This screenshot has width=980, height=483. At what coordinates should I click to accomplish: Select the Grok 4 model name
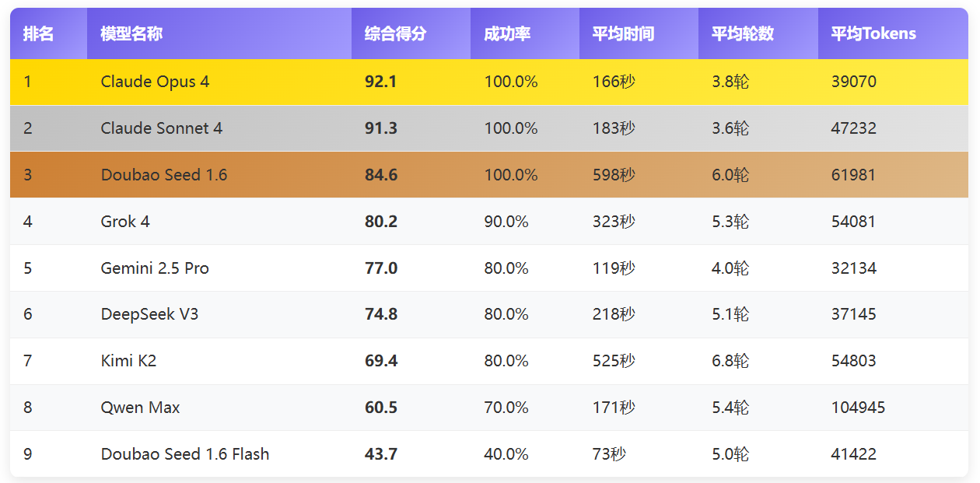125,222
